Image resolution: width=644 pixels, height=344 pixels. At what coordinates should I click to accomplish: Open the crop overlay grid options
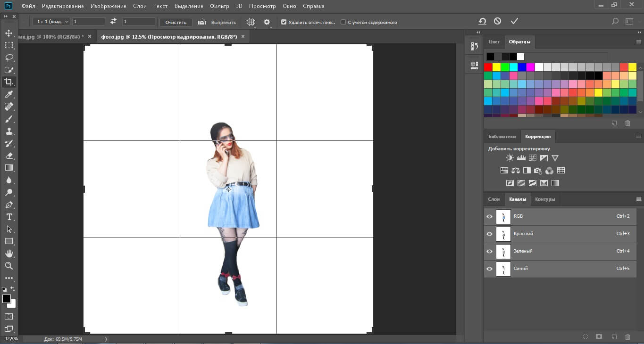pyautogui.click(x=251, y=22)
